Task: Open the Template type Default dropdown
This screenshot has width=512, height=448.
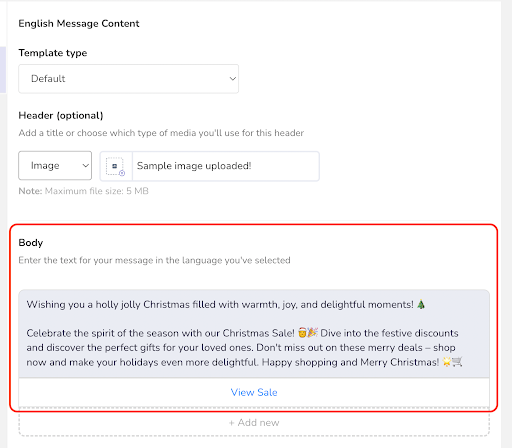Action: click(128, 79)
